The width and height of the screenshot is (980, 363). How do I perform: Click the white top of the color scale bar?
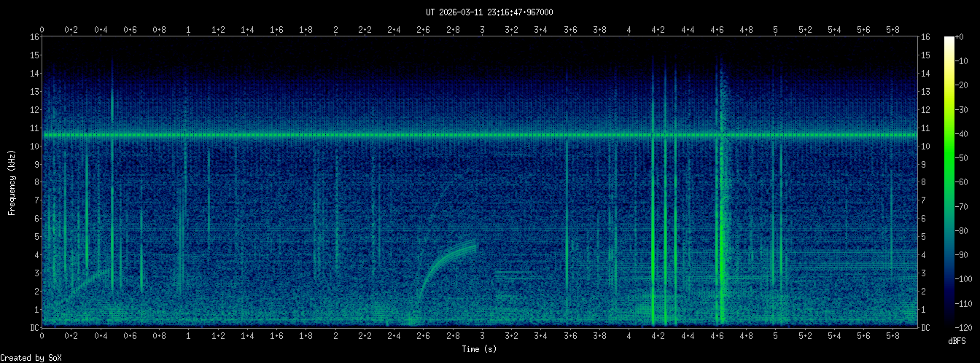(949, 41)
